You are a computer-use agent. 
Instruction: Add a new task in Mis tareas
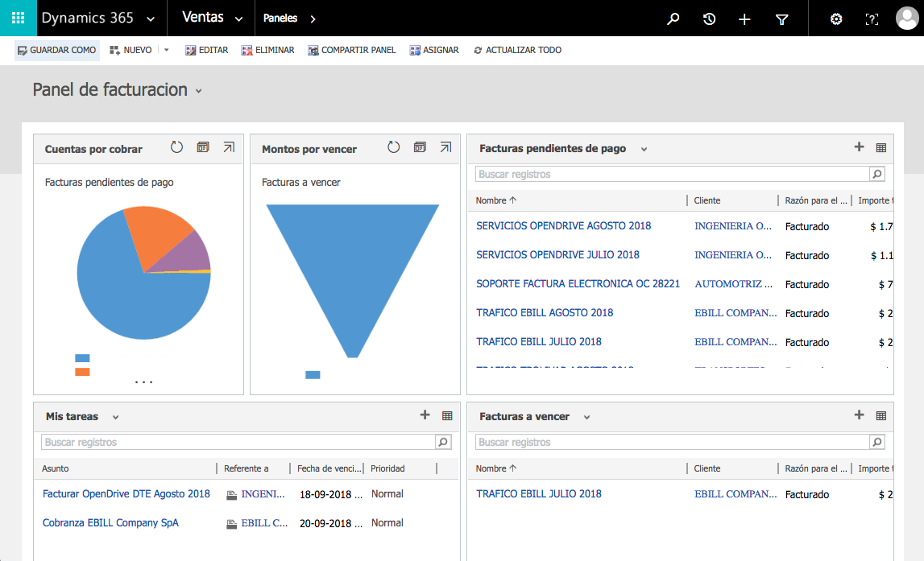pos(425,415)
